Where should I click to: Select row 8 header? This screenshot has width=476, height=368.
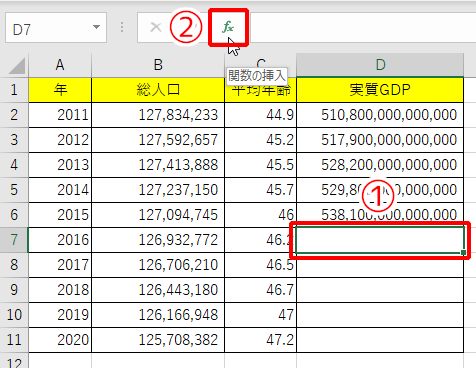coord(14,265)
